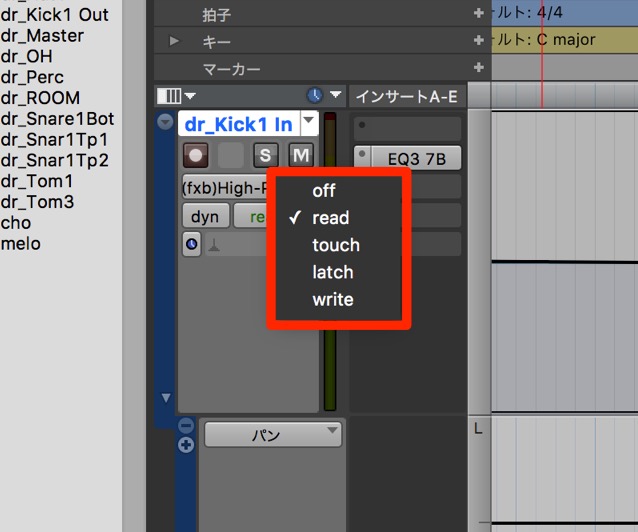The image size is (638, 532).
Task: Select dr_ROOM in the track list
Action: [40, 98]
